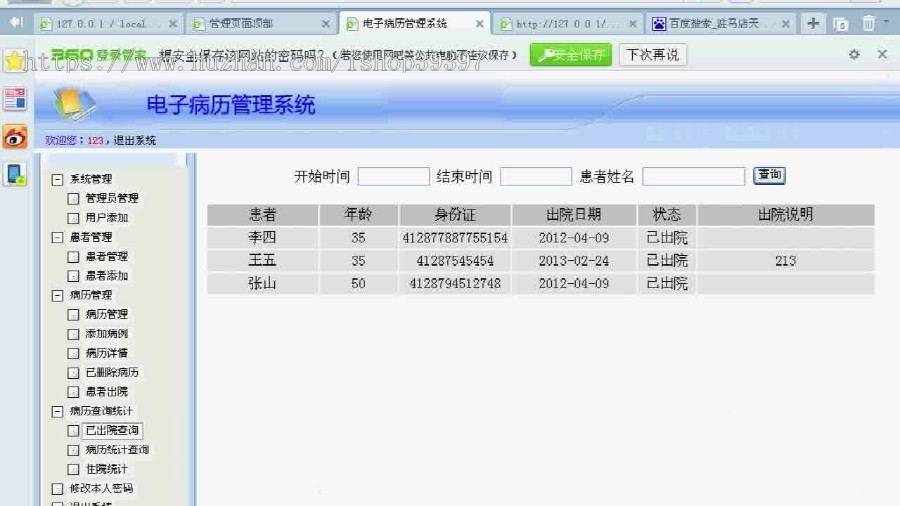Click the 下次再说 button
Viewport: 900px width, 506px height.
tap(653, 55)
